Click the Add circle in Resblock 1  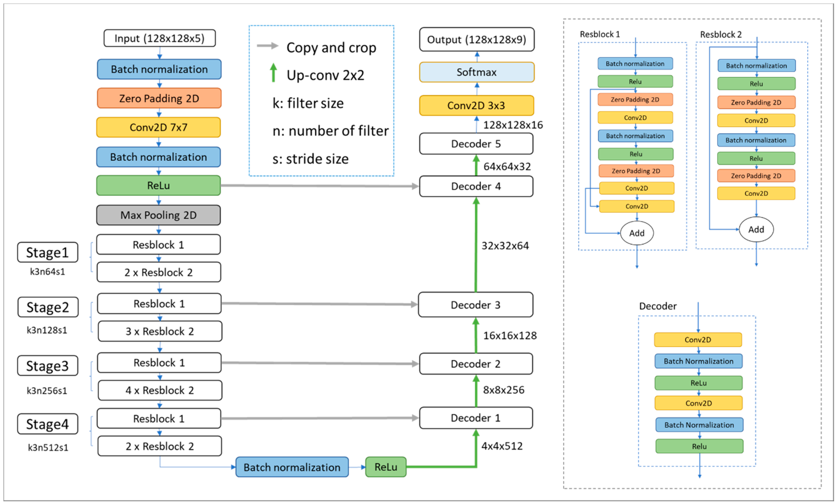(636, 233)
